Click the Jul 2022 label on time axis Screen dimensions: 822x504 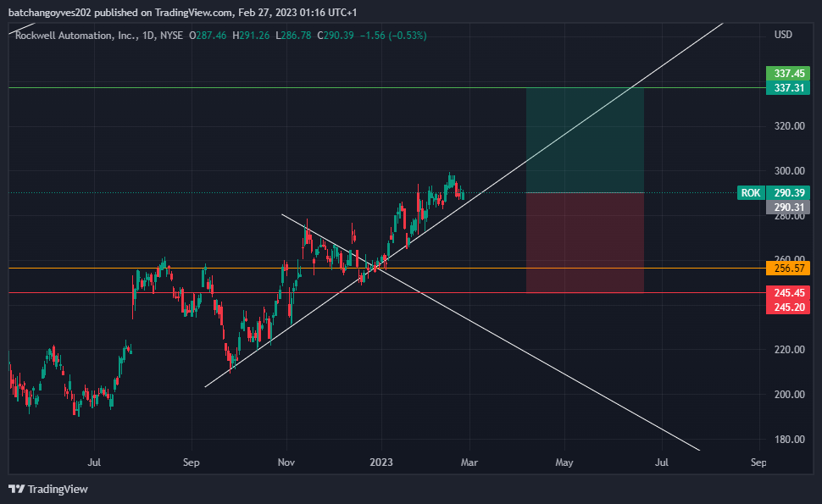(94, 462)
